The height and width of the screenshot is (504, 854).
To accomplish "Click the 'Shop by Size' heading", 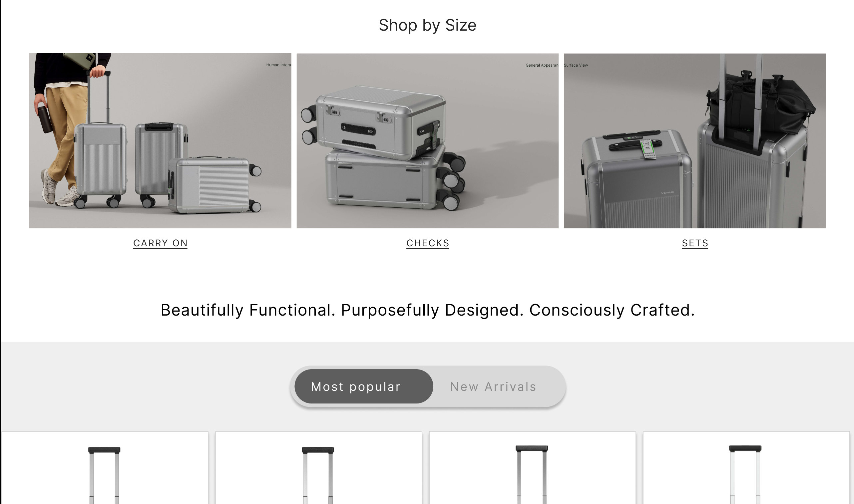I will tap(427, 25).
